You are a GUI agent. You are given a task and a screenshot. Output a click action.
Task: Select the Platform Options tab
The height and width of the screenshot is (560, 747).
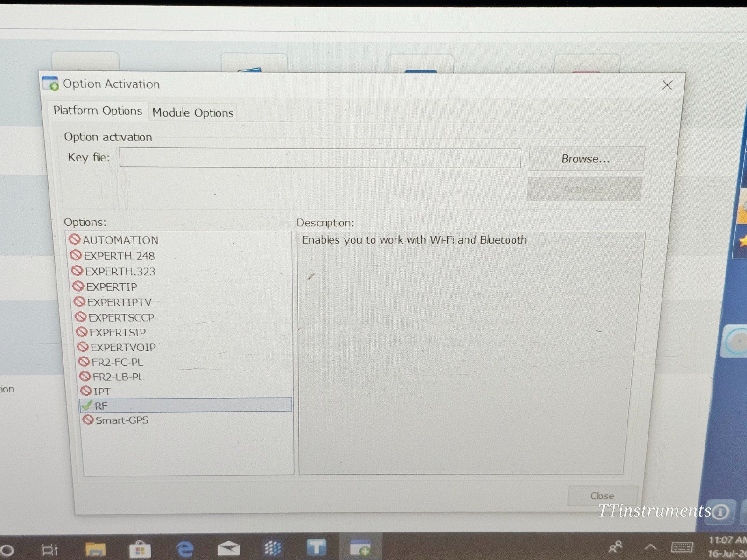[98, 111]
